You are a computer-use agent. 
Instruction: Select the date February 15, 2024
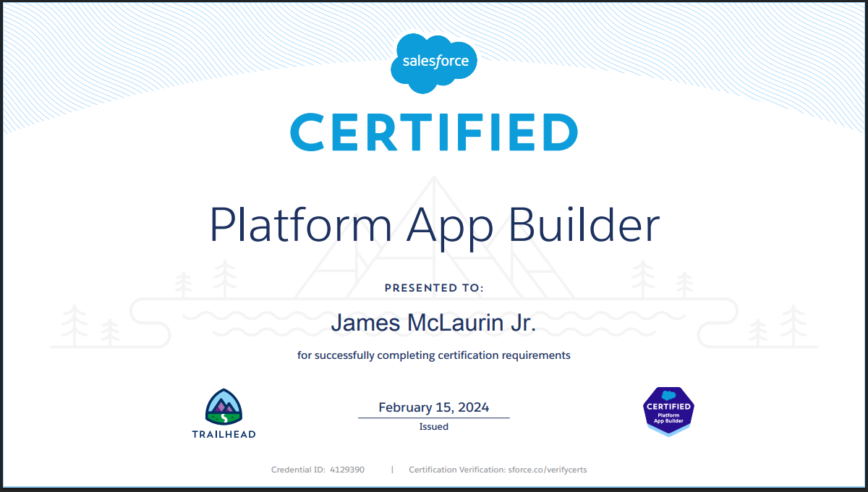point(434,407)
